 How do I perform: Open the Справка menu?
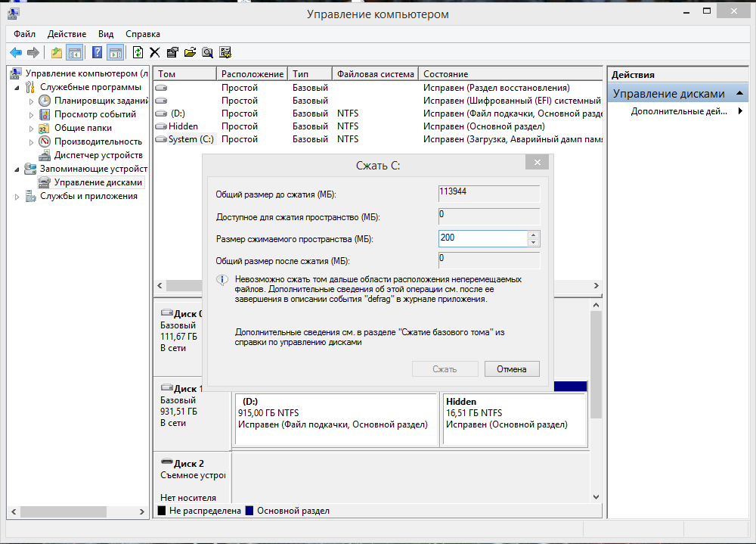pos(142,34)
